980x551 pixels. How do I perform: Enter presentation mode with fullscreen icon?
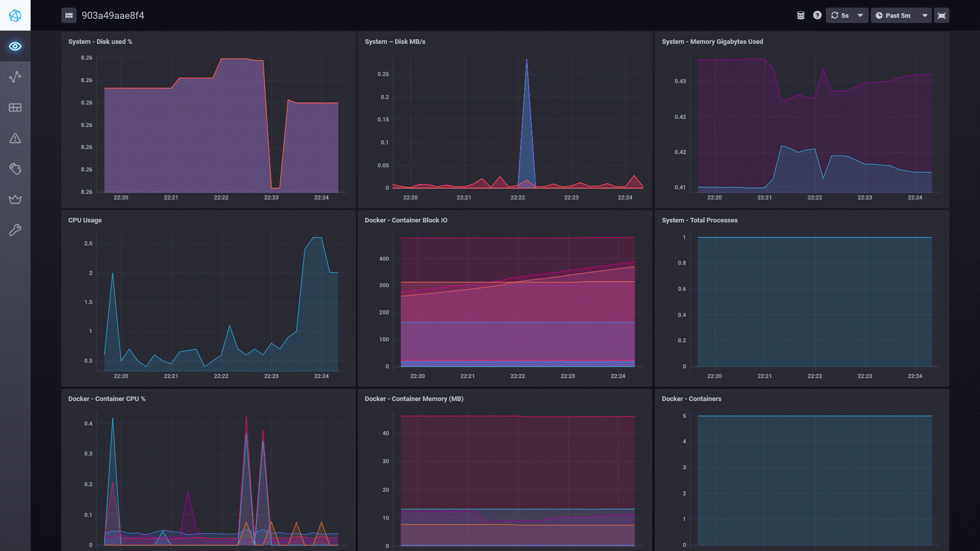[942, 15]
